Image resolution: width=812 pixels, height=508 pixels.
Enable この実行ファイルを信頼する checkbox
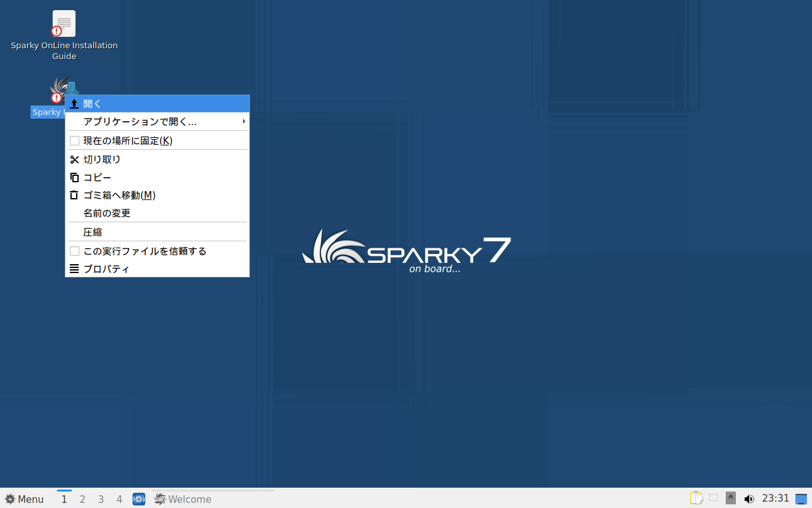pyautogui.click(x=74, y=251)
